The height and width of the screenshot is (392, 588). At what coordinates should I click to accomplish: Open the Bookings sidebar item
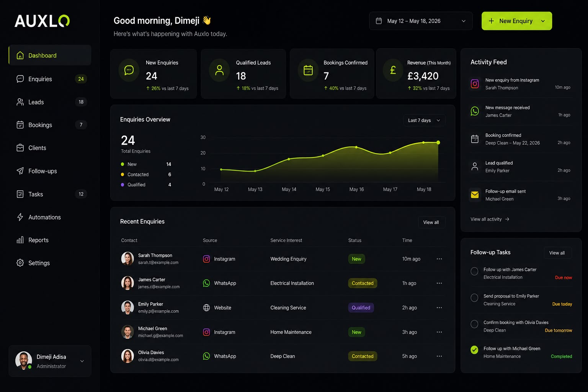50,125
